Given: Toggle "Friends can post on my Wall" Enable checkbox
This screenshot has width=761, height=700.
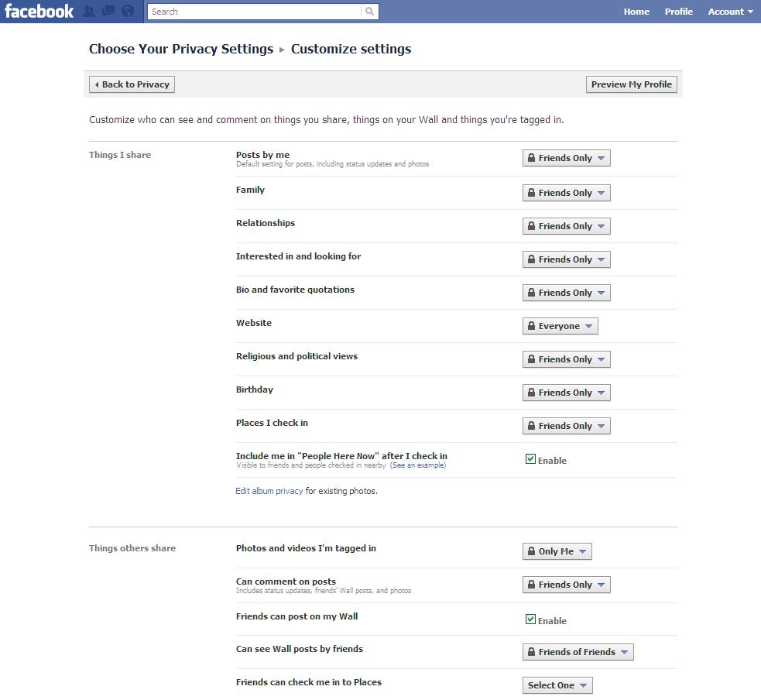Looking at the screenshot, I should pos(530,619).
